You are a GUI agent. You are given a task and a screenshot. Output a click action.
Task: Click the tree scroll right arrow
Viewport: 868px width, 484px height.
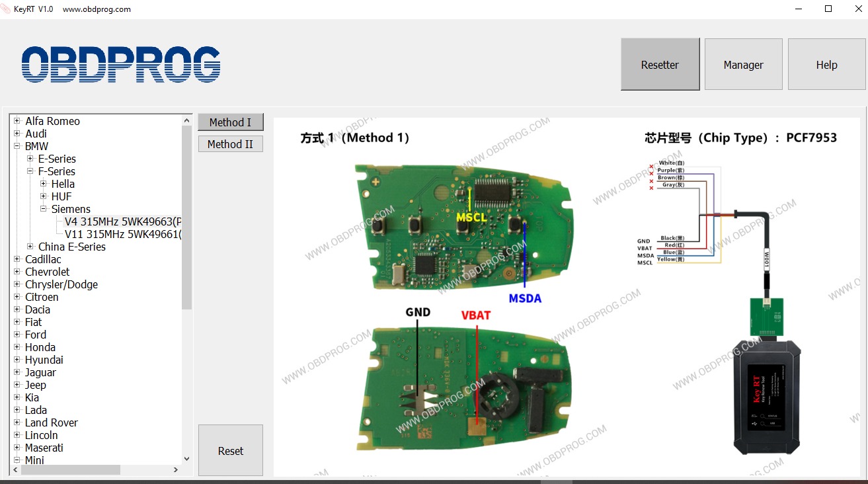176,469
